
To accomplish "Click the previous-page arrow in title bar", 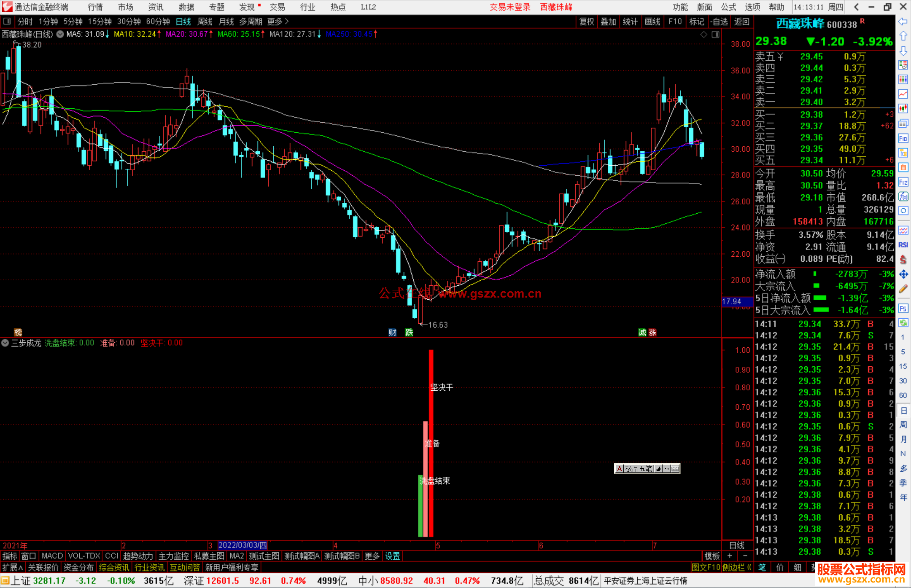I will tap(857, 7).
